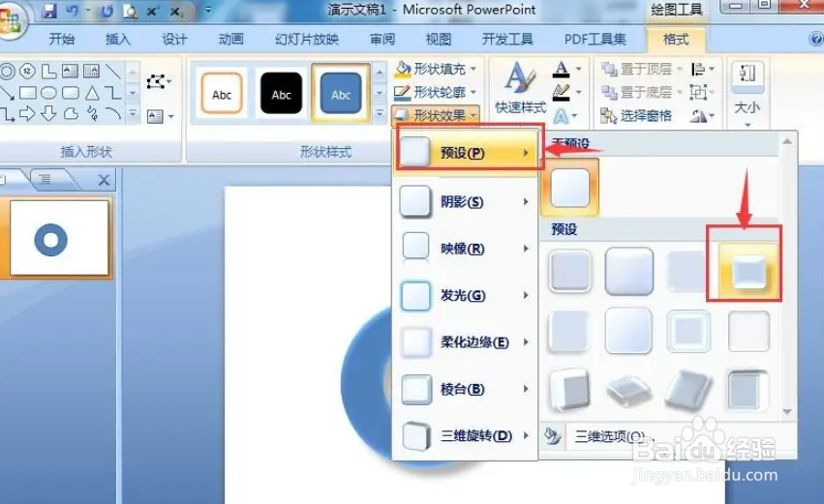Open the 三维旋转(D) submenu
Image resolution: width=824 pixels, height=504 pixels.
[465, 435]
